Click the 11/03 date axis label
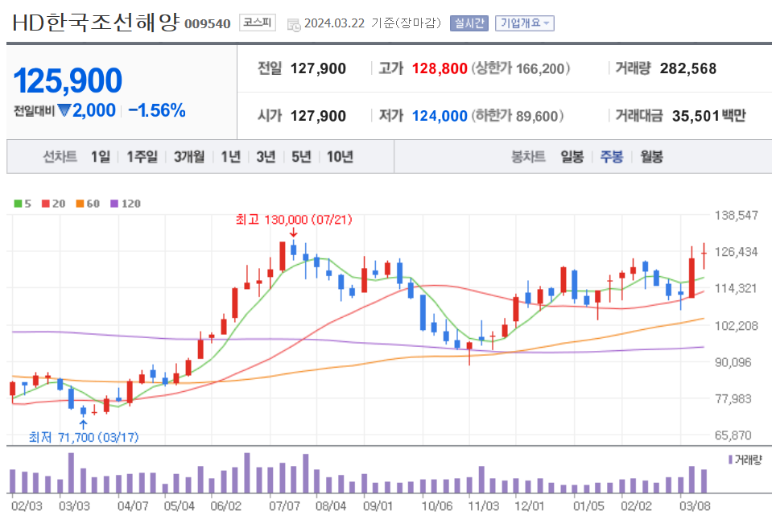Viewport: 772px width, 532px height. [484, 506]
